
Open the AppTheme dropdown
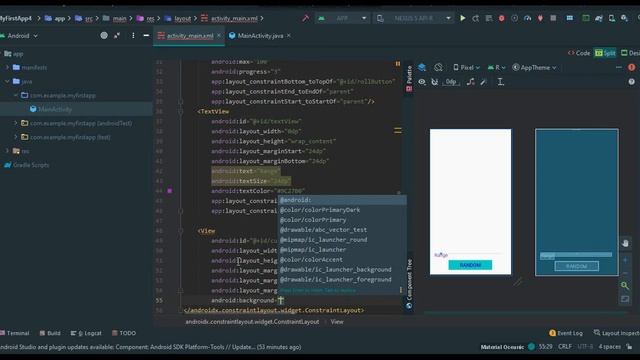(x=534, y=67)
